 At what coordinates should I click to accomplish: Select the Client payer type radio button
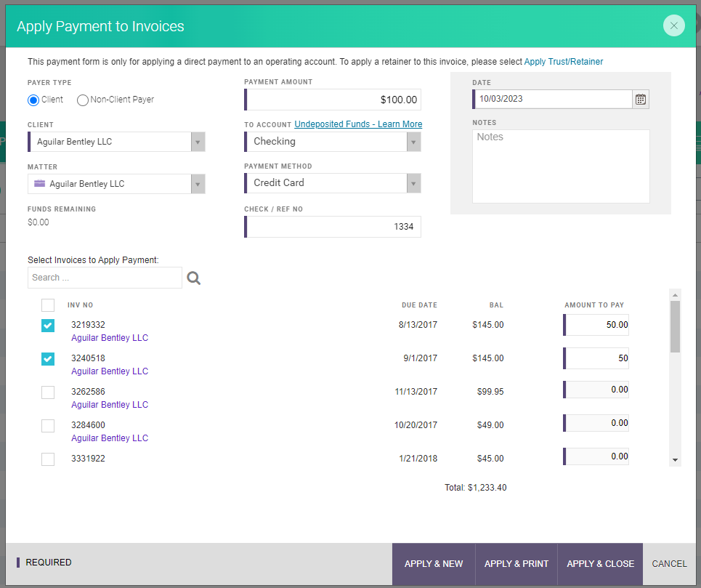point(32,100)
